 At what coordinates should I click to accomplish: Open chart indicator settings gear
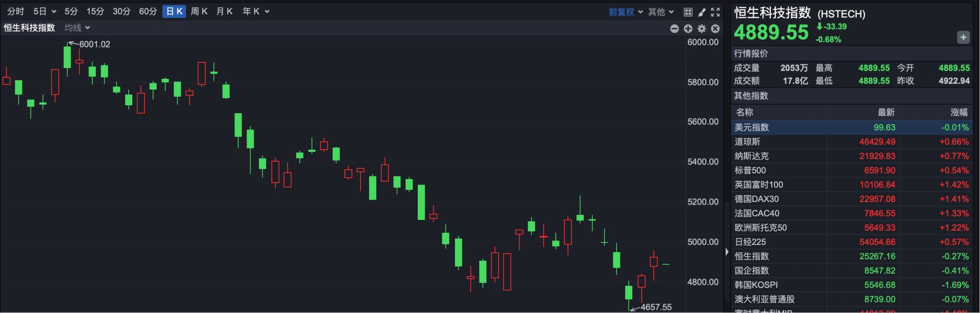tap(702, 29)
